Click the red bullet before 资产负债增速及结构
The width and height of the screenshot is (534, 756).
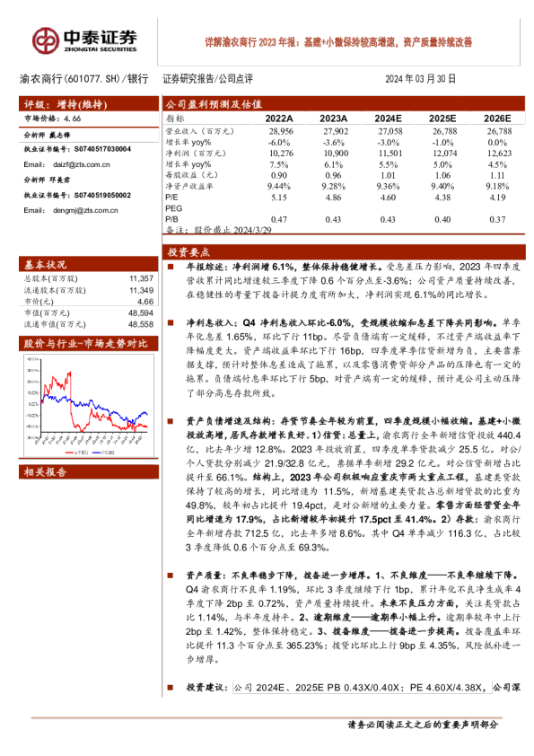tap(171, 421)
